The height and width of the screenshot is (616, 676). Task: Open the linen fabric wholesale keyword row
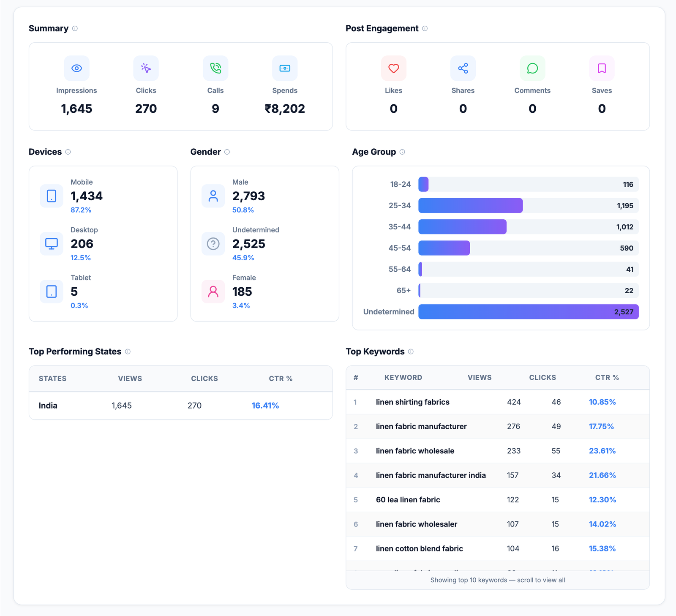(497, 451)
